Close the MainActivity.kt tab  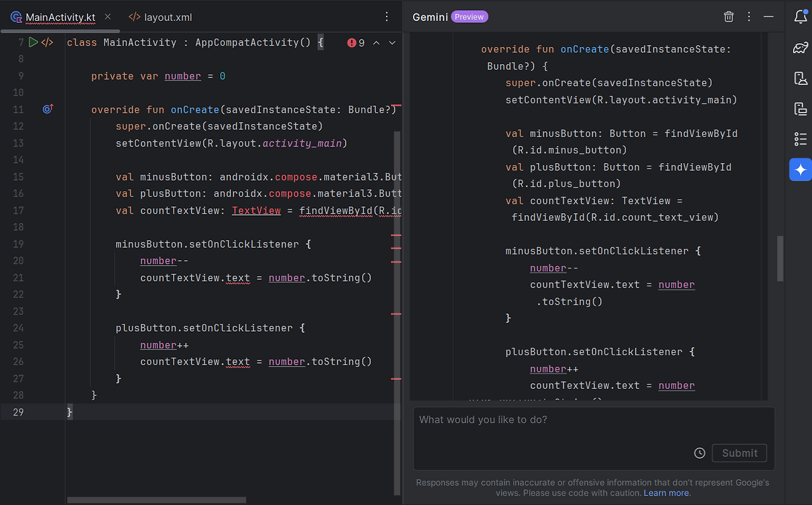point(107,17)
